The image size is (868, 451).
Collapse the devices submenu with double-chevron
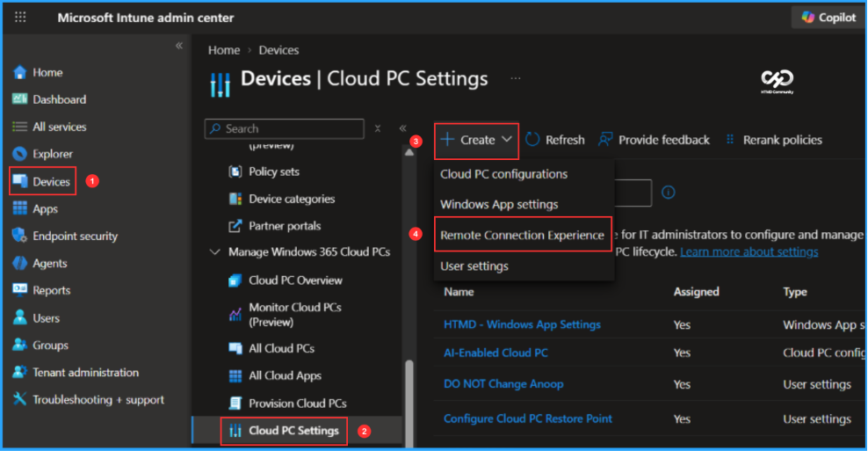[403, 128]
